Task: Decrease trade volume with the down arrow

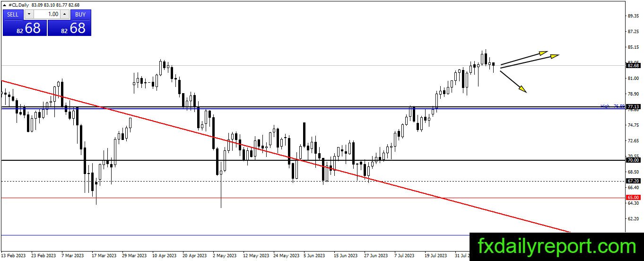Action: coord(28,15)
